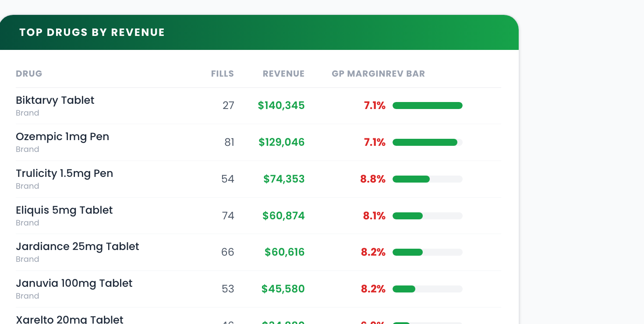This screenshot has width=644, height=324.
Task: Click the Januvia revenue bar
Action: click(x=428, y=289)
